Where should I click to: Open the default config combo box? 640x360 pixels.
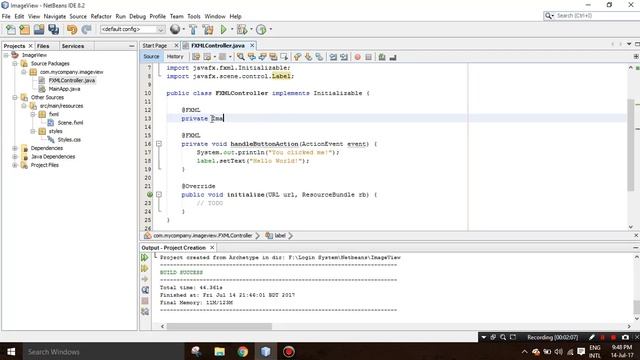point(132,29)
